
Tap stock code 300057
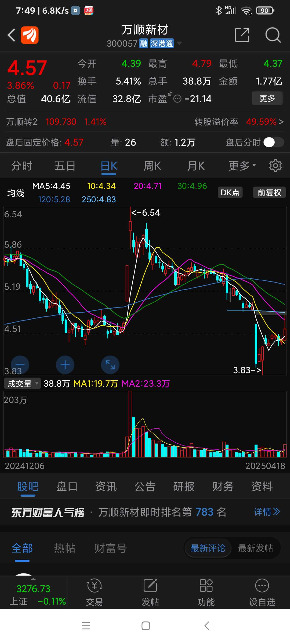pyautogui.click(x=122, y=43)
